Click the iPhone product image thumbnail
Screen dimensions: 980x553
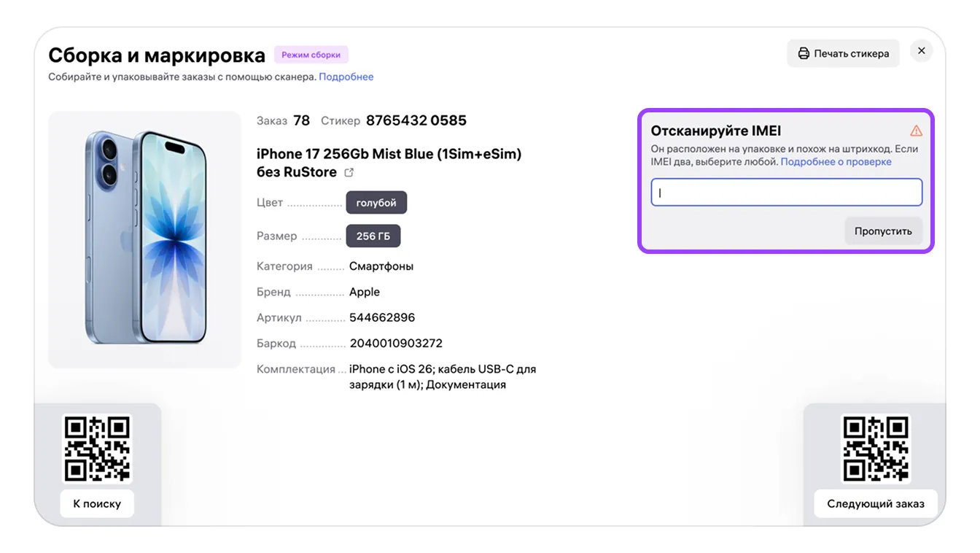144,239
